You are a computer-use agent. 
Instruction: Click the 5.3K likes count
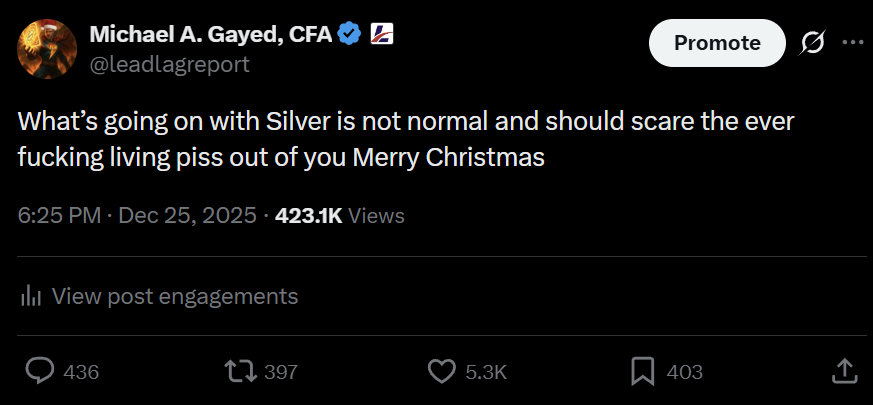pyautogui.click(x=486, y=372)
